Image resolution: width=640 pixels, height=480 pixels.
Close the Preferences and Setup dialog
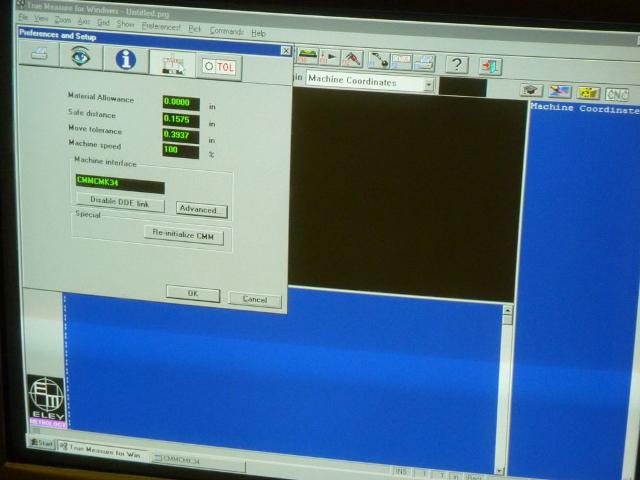click(286, 51)
